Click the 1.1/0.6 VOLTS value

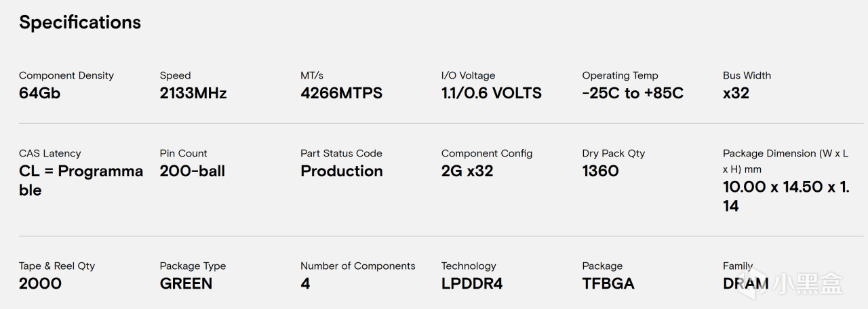pos(492,94)
